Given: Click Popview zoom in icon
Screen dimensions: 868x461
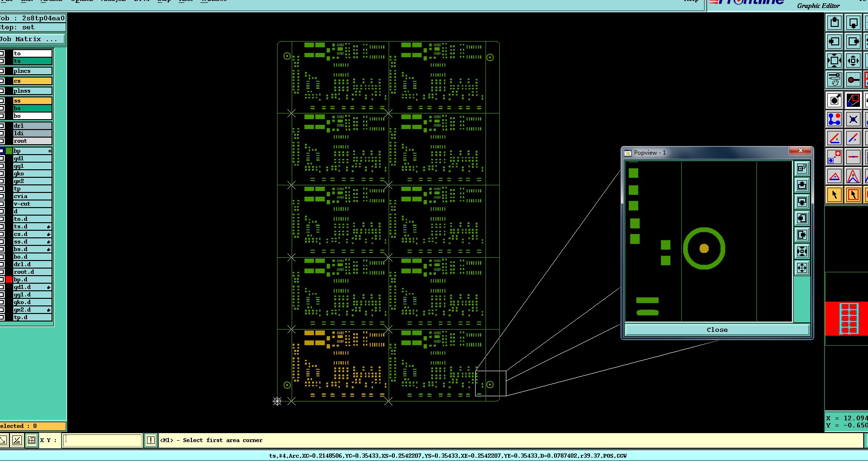Looking at the screenshot, I should tap(802, 251).
